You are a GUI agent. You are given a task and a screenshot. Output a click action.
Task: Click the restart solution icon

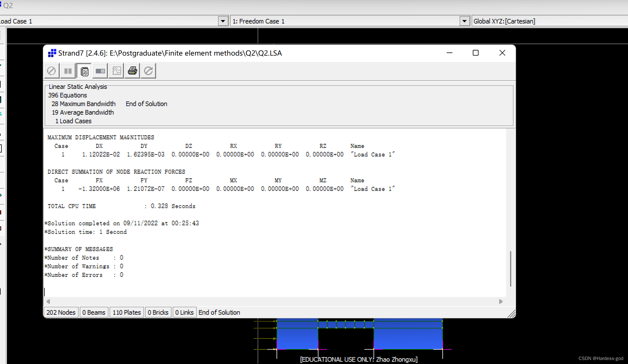coord(148,71)
